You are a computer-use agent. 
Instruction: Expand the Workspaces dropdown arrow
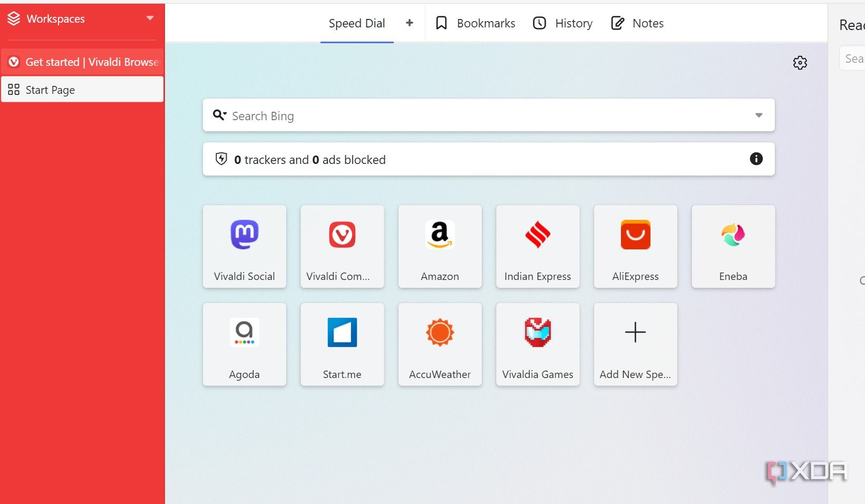(x=150, y=18)
